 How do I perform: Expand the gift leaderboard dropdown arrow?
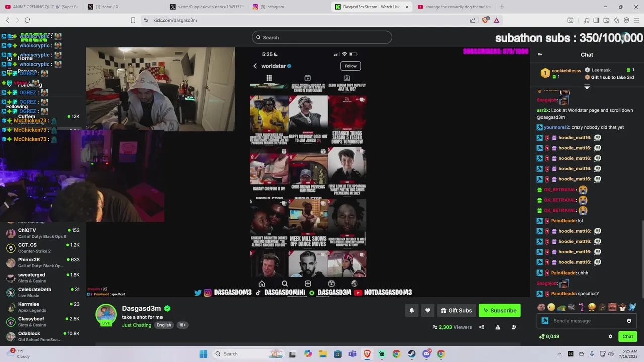pyautogui.click(x=587, y=87)
